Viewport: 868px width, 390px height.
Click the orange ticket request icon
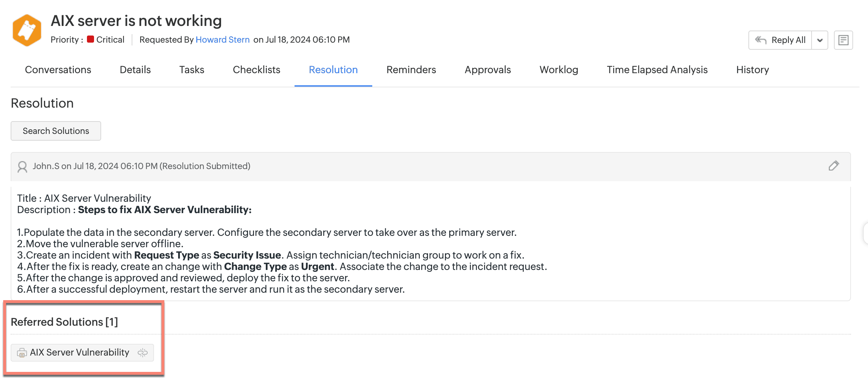(27, 31)
